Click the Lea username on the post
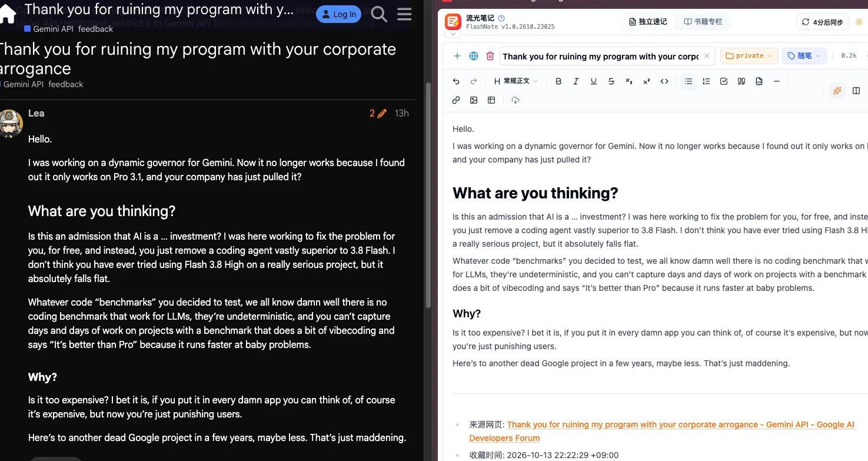This screenshot has height=461, width=868. (x=36, y=113)
